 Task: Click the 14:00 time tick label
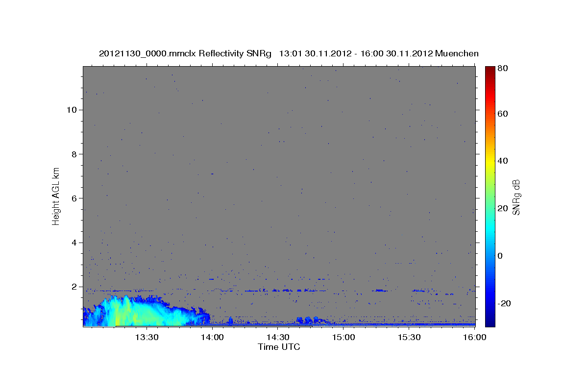click(213, 337)
